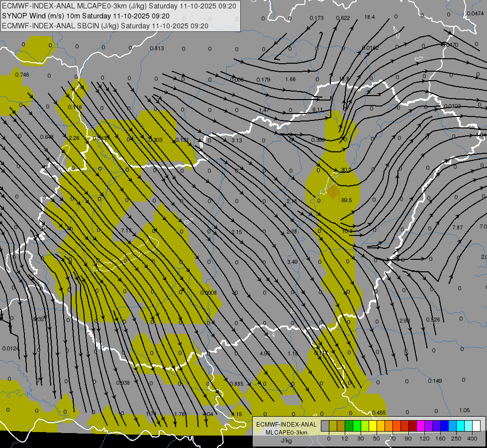Click the legend label MLCAPE0-3km
This screenshot has width=487, height=448.
[x=286, y=433]
